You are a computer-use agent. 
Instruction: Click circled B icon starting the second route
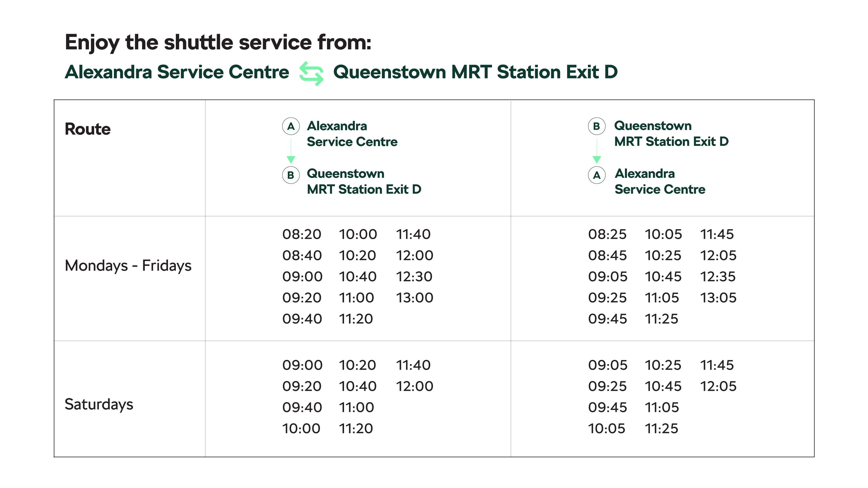point(596,126)
